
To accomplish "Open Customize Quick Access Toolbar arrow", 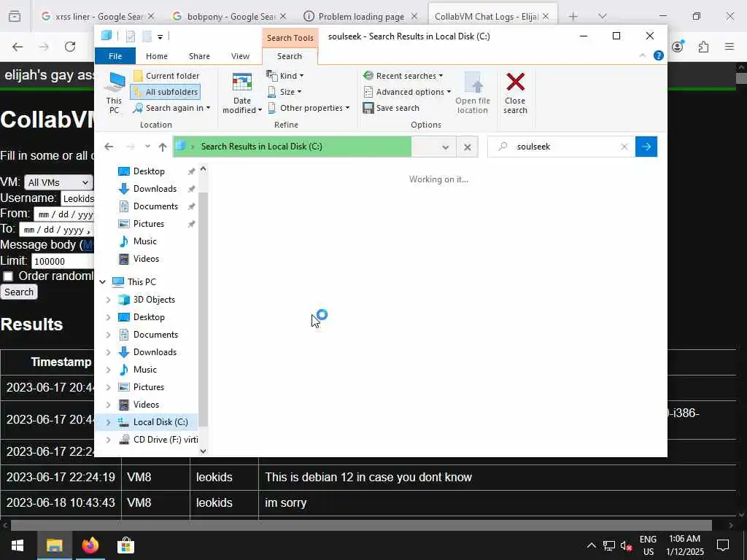I will [160, 36].
